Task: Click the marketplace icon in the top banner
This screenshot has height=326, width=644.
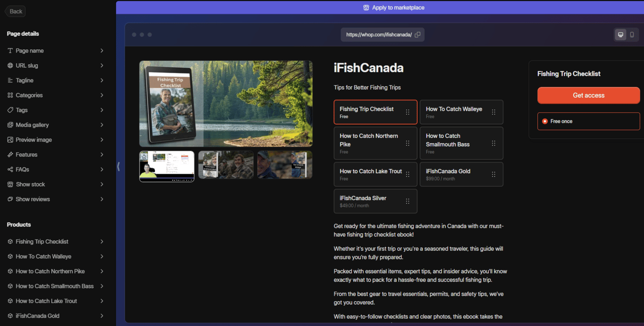Action: 366,7
